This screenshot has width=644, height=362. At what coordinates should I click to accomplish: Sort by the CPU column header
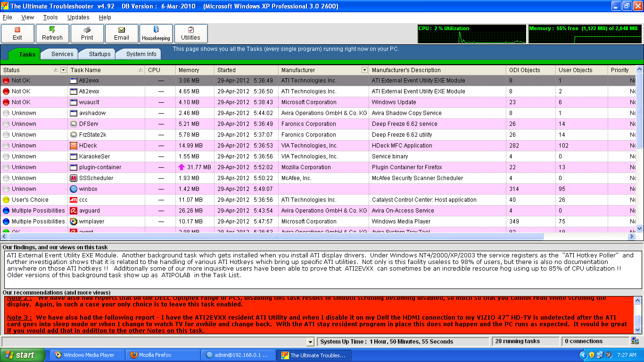click(160, 70)
